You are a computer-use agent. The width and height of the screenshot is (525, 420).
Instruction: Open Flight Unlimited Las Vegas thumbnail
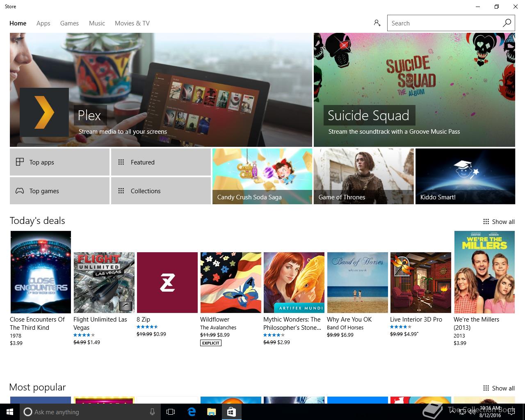[104, 283]
